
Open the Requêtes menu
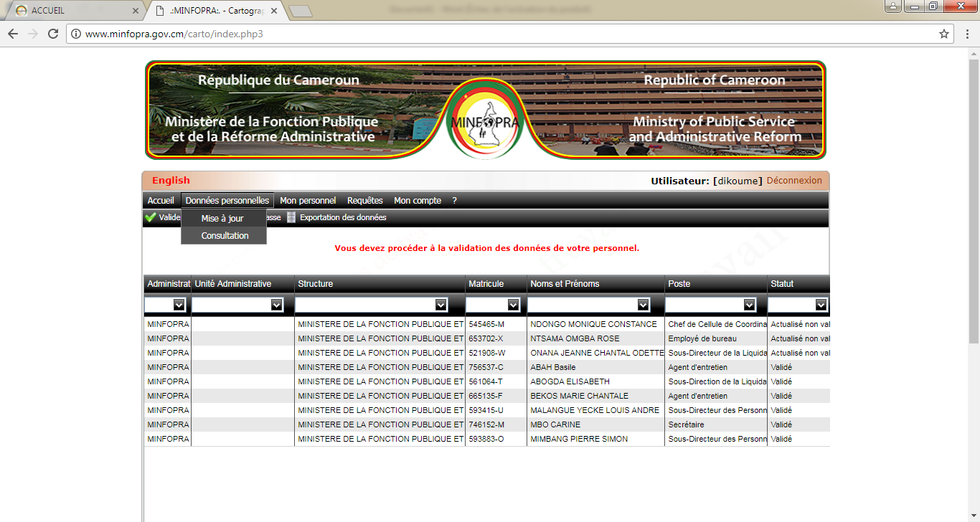point(365,201)
